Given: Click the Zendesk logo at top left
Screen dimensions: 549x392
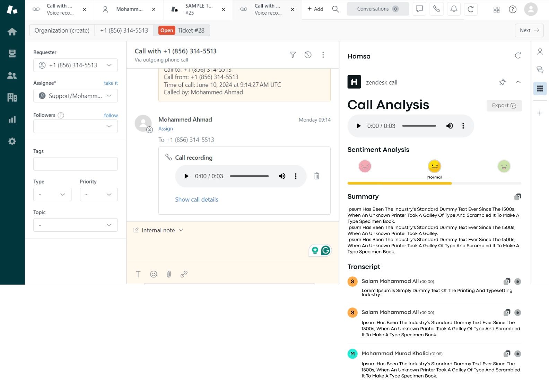Looking at the screenshot, I should 12,9.
